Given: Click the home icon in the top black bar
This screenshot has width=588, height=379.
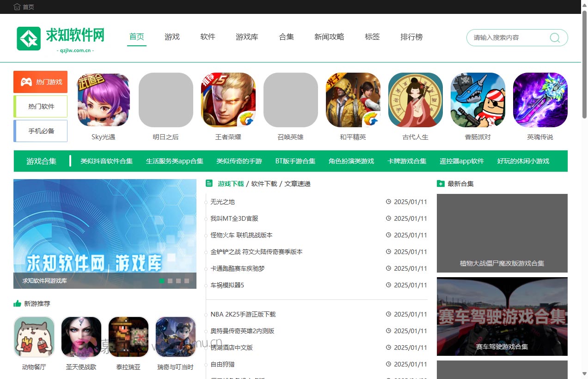Looking at the screenshot, I should point(17,7).
